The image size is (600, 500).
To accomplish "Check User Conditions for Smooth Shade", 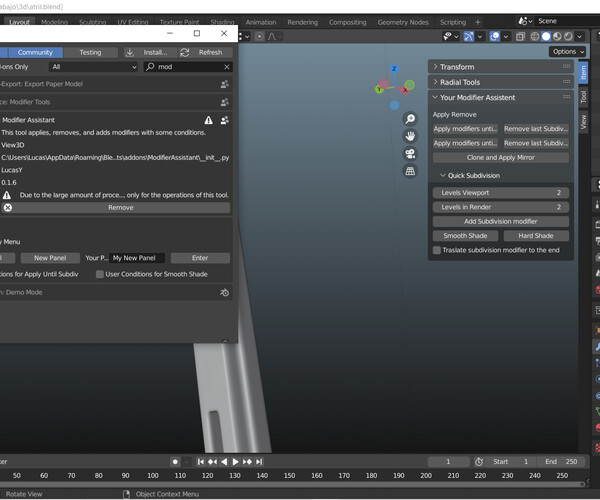I will point(100,274).
